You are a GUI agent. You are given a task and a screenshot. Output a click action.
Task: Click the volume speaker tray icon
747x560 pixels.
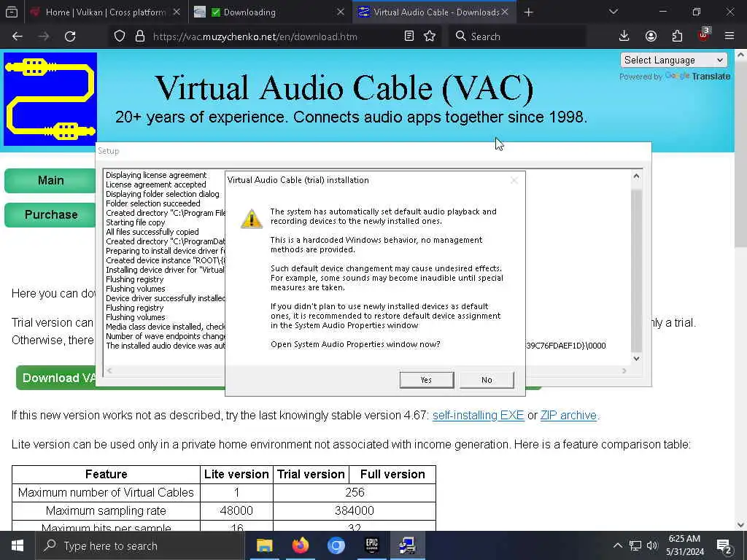pos(652,545)
